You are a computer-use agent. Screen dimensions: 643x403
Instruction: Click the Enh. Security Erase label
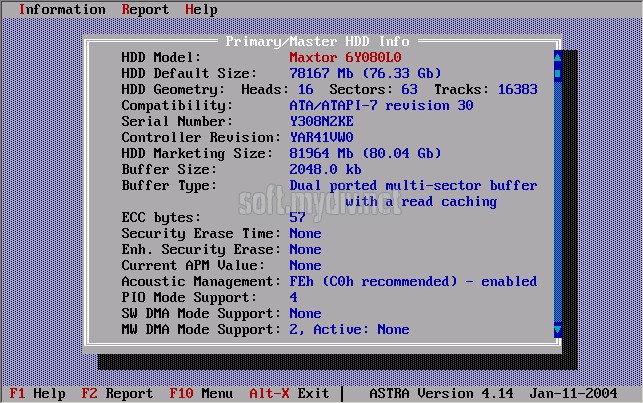201,249
